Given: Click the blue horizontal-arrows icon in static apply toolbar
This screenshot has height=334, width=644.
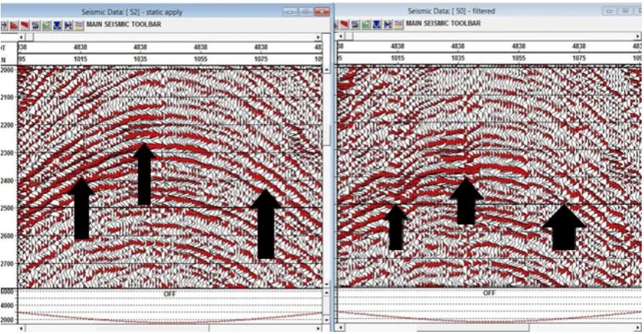Looking at the screenshot, I should [68, 25].
